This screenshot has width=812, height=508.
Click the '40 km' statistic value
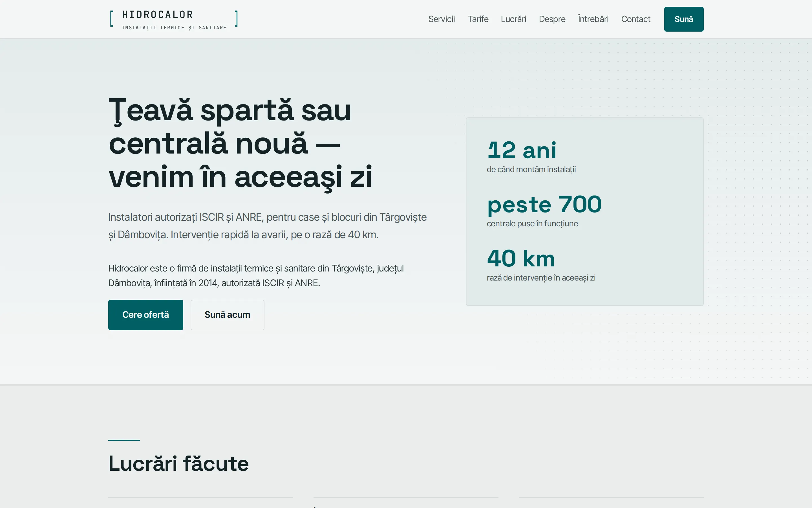pyautogui.click(x=521, y=258)
